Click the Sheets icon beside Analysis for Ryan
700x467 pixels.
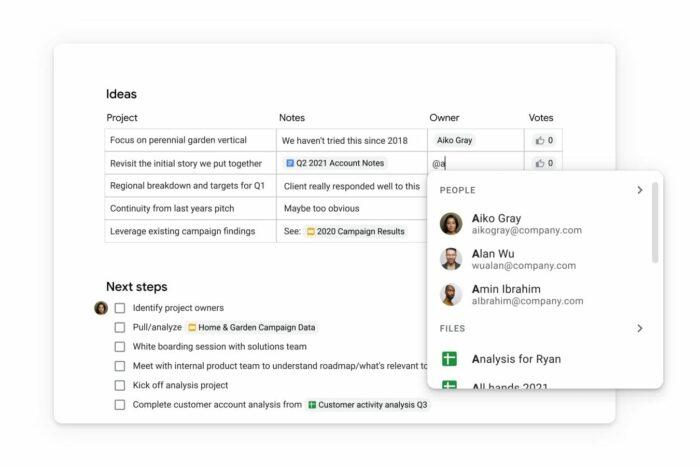click(450, 359)
